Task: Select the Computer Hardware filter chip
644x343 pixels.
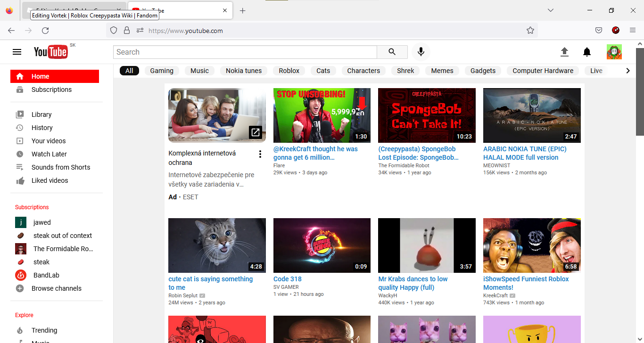Action: pyautogui.click(x=543, y=71)
